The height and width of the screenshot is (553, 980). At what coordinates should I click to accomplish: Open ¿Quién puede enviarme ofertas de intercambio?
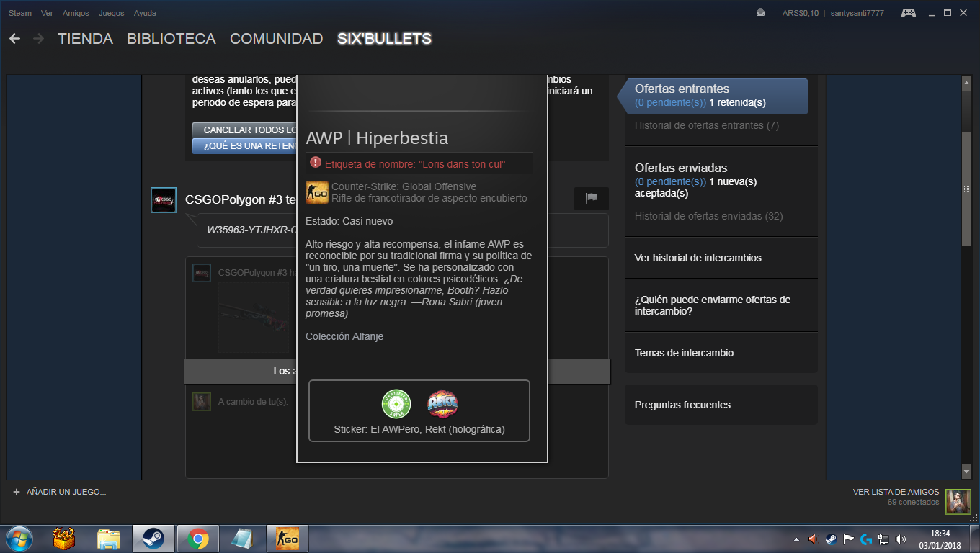pyautogui.click(x=713, y=305)
